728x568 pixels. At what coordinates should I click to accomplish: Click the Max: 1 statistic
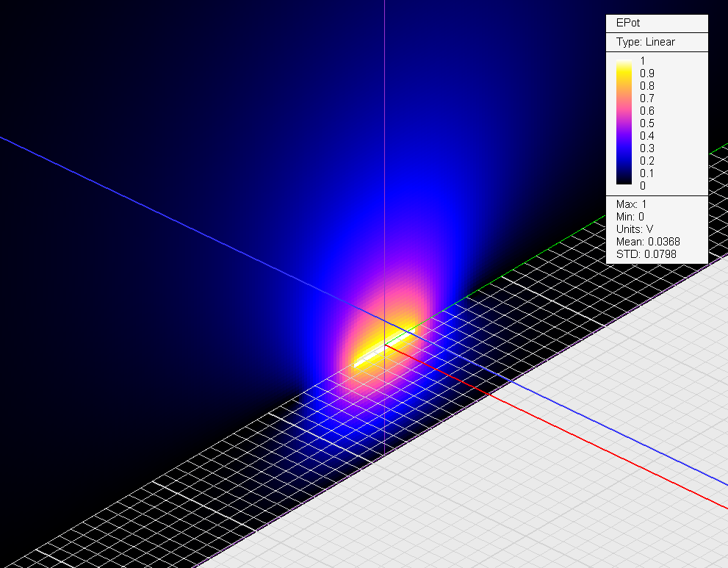tap(632, 204)
